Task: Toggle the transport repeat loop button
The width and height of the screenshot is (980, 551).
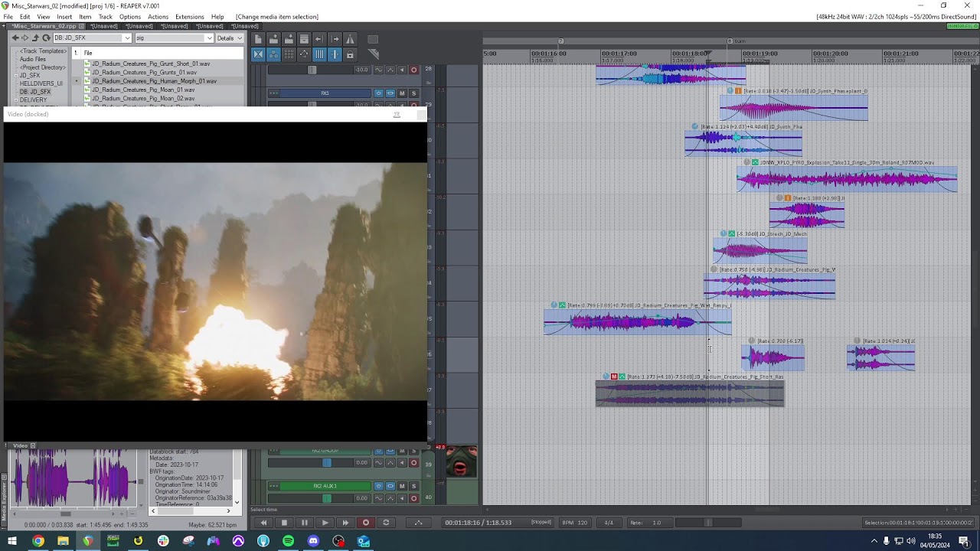Action: 386,523
